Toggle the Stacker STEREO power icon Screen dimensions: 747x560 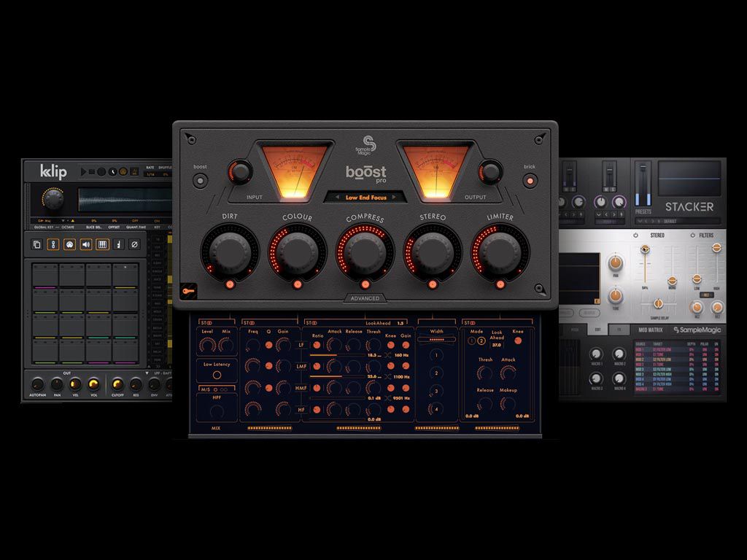635,236
